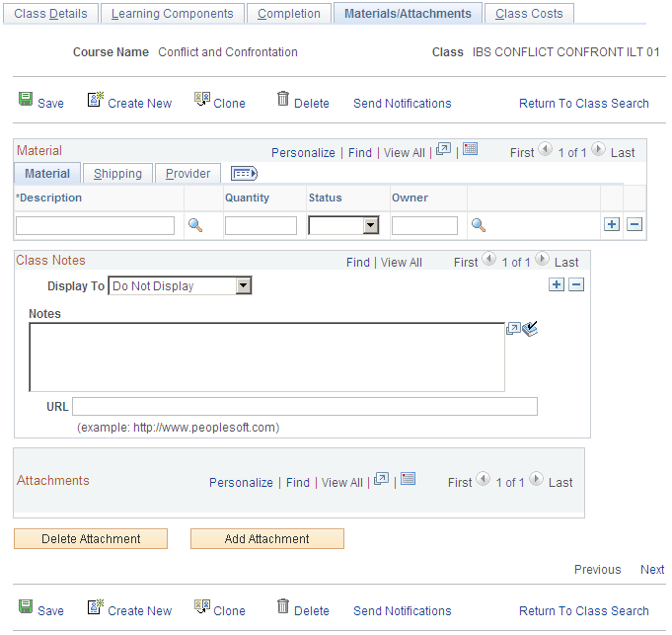Select the Material sub-tab in the grid
The height and width of the screenshot is (635, 672).
click(47, 174)
